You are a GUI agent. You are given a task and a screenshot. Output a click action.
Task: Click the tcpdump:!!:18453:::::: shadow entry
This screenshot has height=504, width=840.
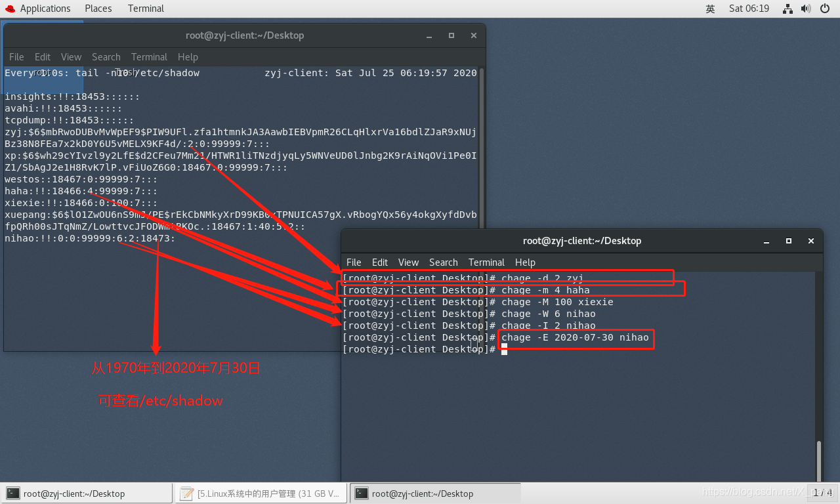[x=70, y=120]
